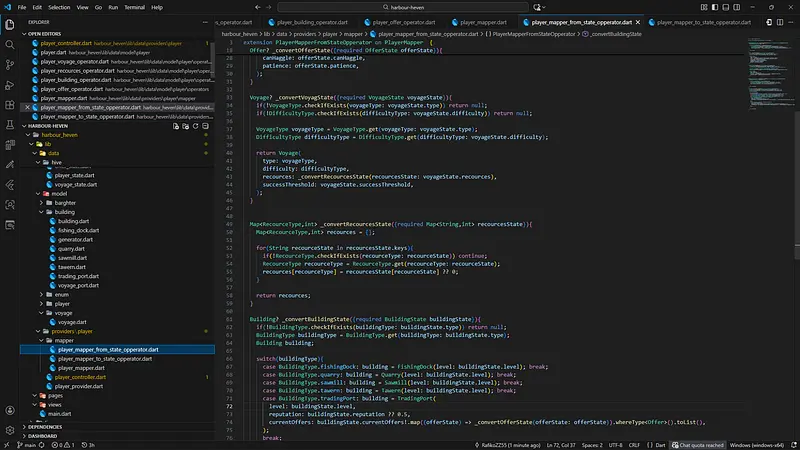Screen dimensions: 800x450
Task: Collapse the OPEN EDITORS section
Action: coord(46,33)
